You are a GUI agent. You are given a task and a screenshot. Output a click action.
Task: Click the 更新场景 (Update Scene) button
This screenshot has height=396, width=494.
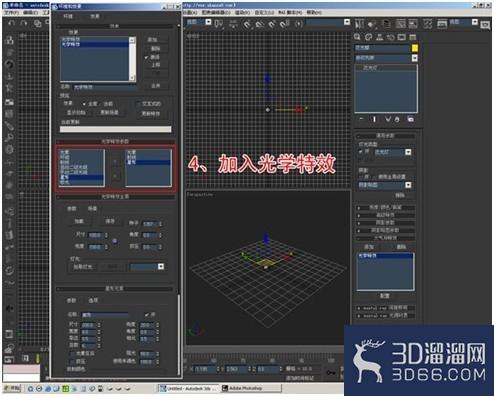click(x=109, y=113)
